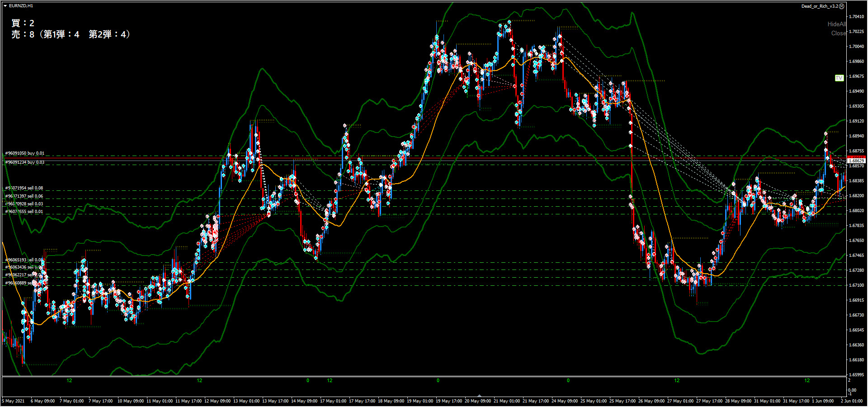Select order #96071397 sell 0.06 label
This screenshot has width=868, height=407.
click(24, 196)
